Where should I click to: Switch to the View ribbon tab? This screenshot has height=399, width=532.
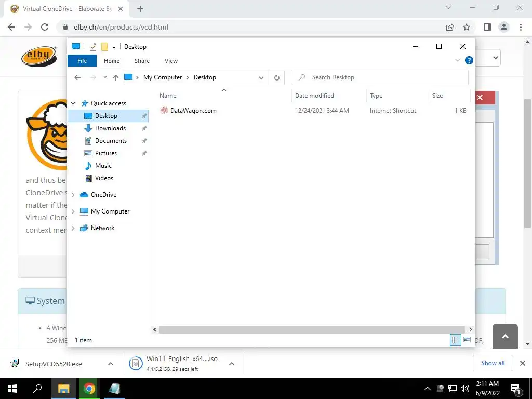click(x=171, y=61)
